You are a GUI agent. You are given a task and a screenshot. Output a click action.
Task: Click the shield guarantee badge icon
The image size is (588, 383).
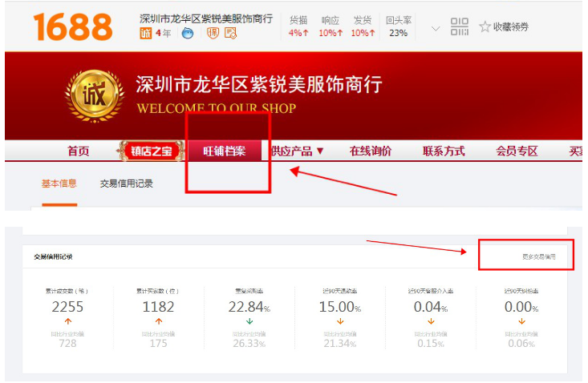pos(213,34)
